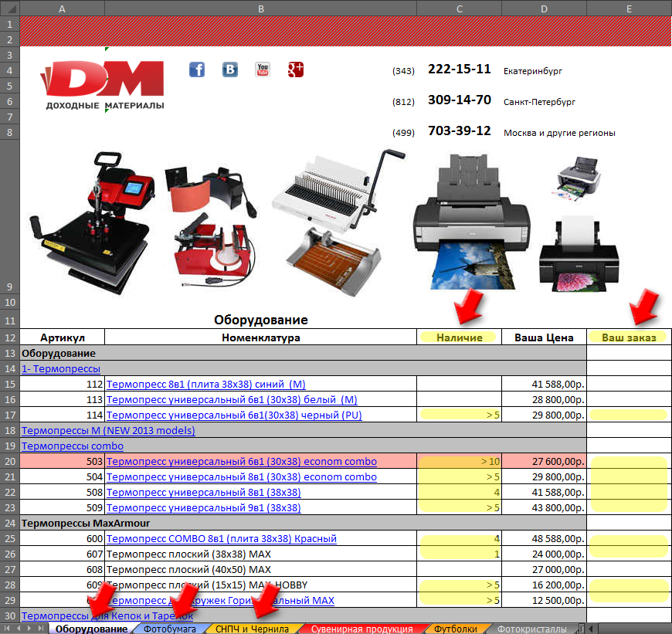Select the price cell 48 588,00р.

(x=544, y=538)
